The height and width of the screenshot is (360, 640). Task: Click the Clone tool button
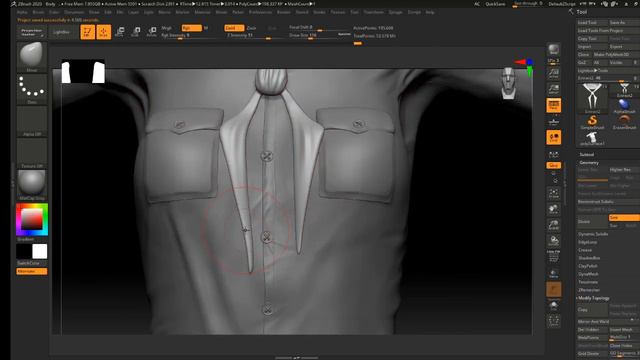(x=584, y=54)
